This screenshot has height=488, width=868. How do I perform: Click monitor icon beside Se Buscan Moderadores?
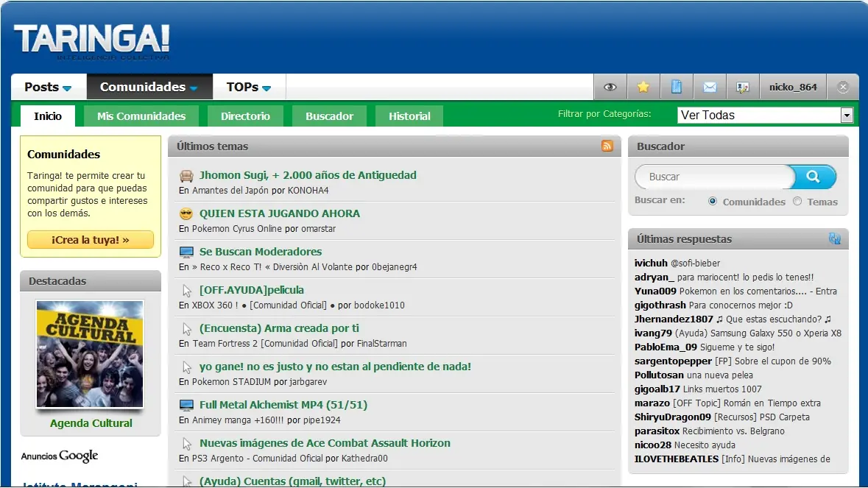coord(186,252)
